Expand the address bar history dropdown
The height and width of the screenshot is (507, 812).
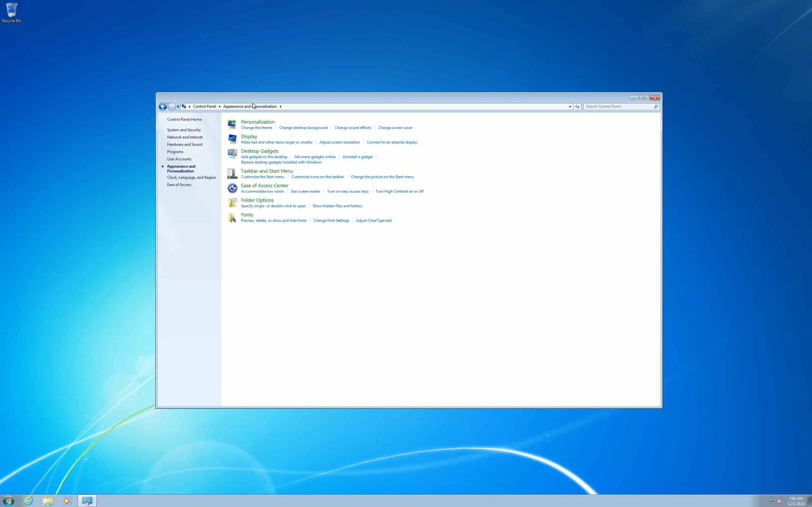click(570, 106)
